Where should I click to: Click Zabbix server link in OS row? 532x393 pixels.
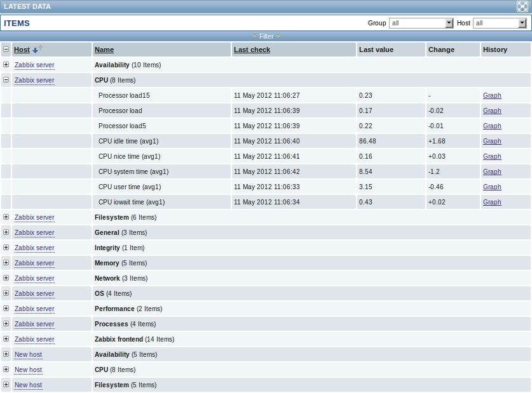[34, 294]
